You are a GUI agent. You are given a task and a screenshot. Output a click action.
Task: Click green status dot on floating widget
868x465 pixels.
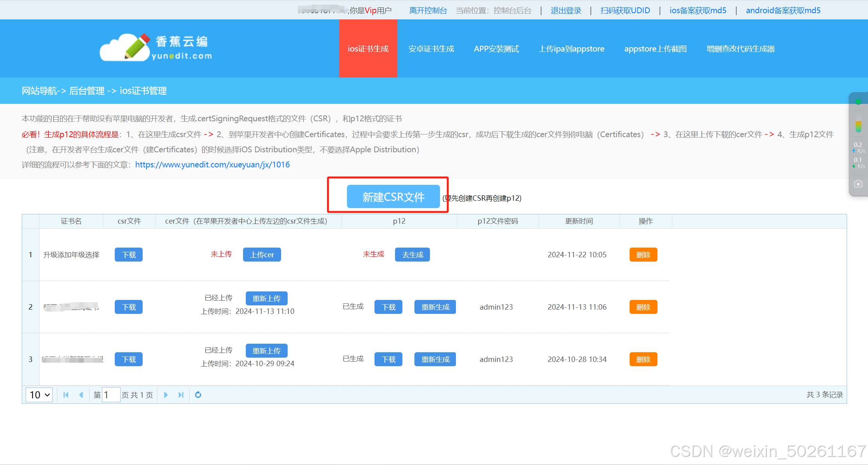pos(858,102)
